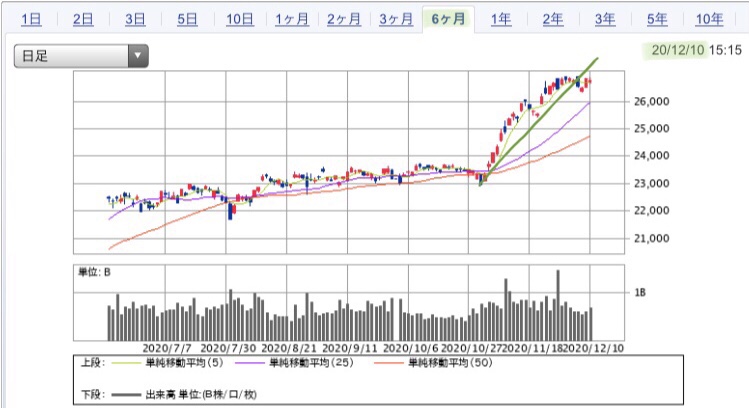
Task: Click the tallest volume bar in late November
Action: pyautogui.click(x=558, y=305)
